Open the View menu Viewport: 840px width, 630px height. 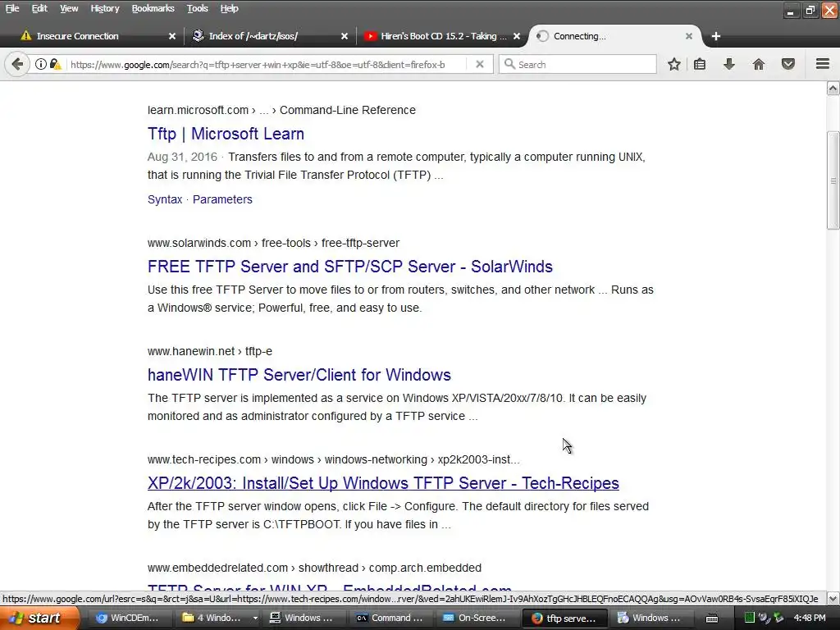pyautogui.click(x=69, y=8)
